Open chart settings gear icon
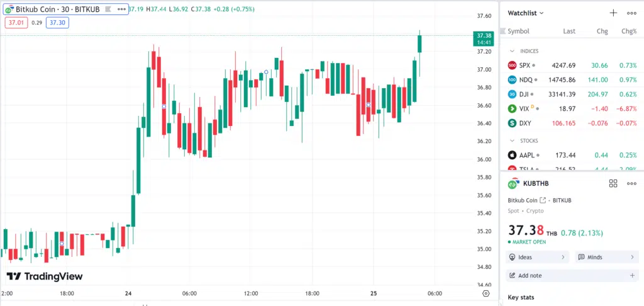The image size is (644, 306). [486, 293]
